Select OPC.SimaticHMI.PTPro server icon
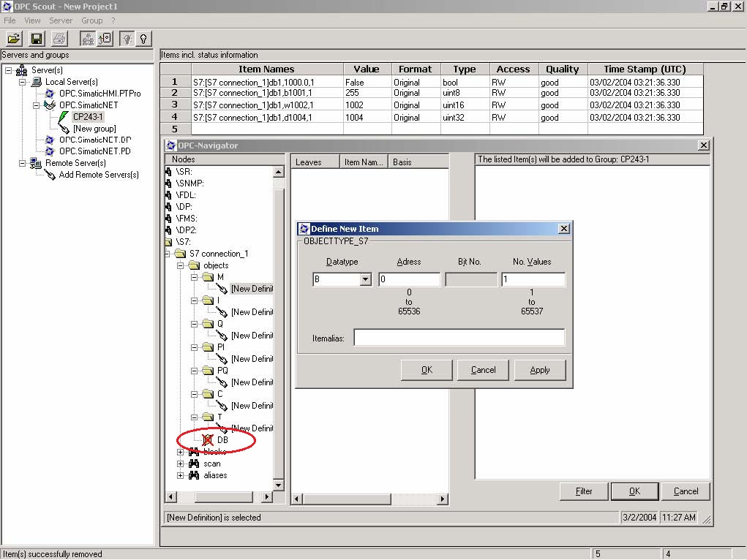 click(50, 94)
